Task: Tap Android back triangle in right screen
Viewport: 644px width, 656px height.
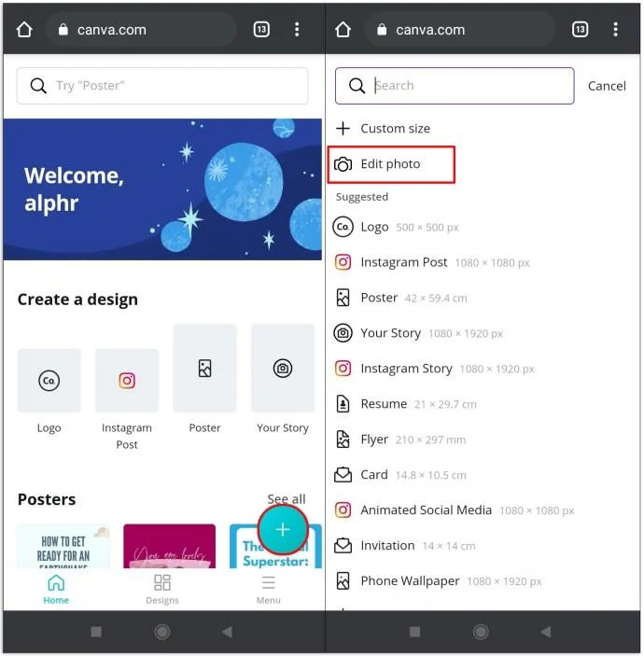Action: (x=546, y=632)
